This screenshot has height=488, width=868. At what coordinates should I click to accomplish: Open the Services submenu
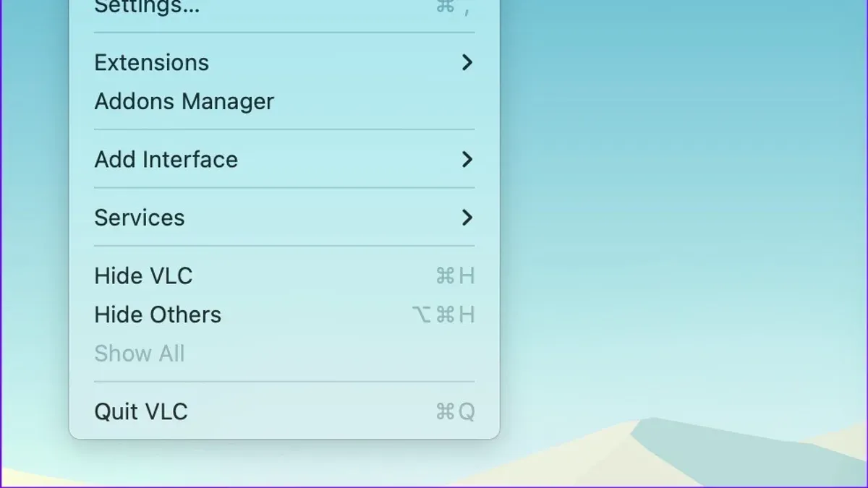click(x=284, y=218)
